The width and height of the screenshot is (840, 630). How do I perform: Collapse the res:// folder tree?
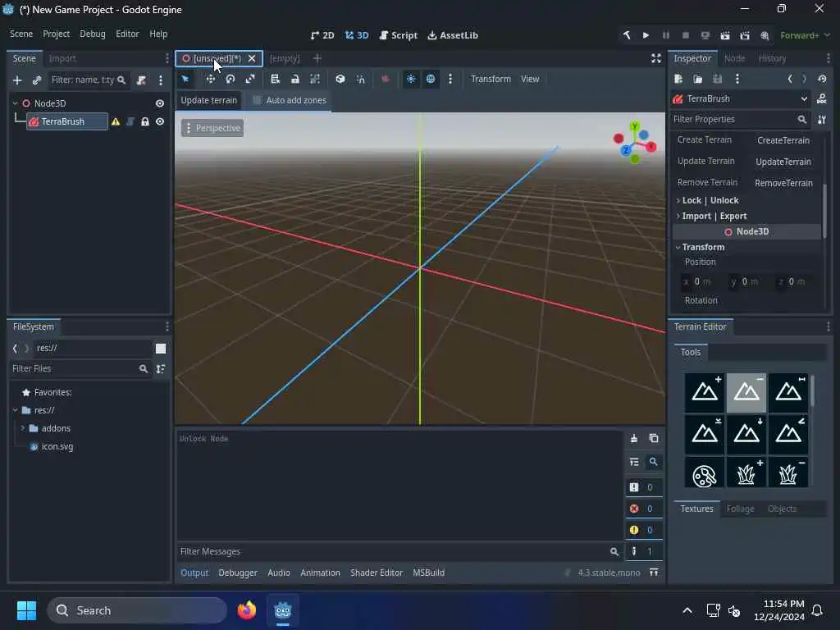pyautogui.click(x=15, y=410)
